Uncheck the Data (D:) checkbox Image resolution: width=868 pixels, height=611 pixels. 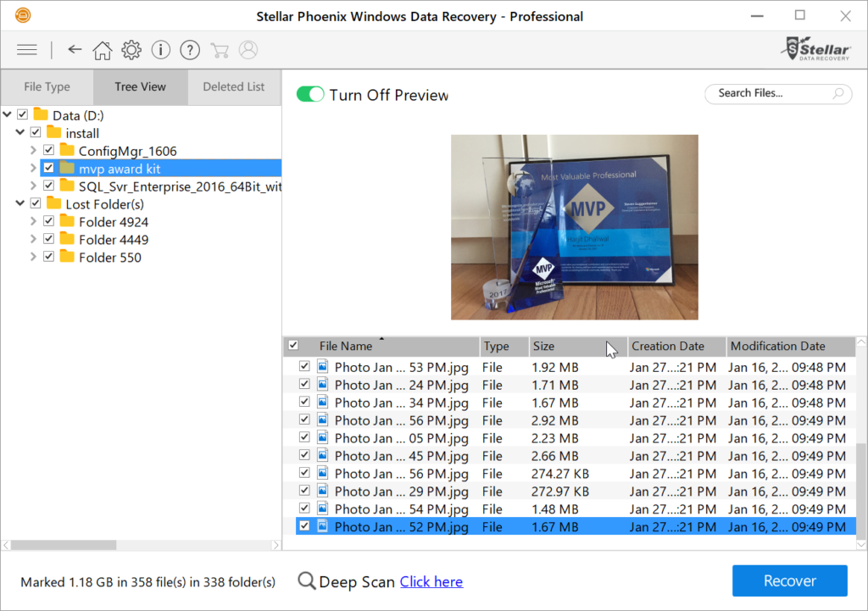pyautogui.click(x=22, y=114)
